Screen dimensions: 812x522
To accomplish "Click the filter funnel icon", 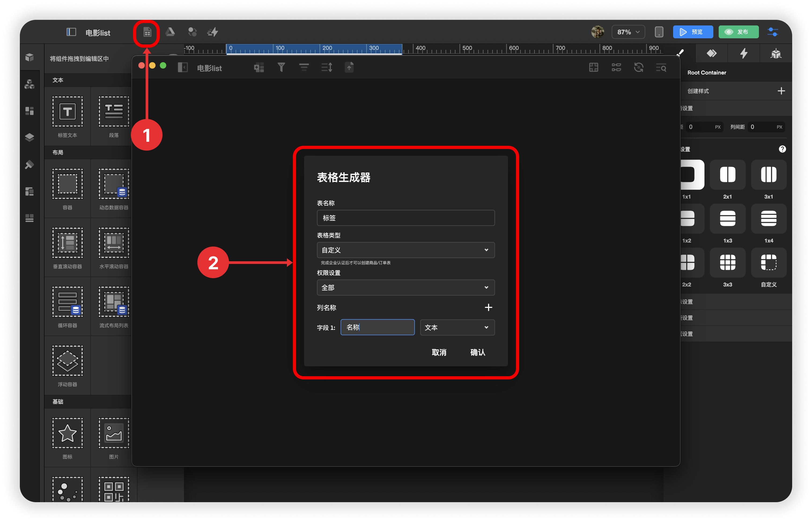I will click(x=281, y=68).
